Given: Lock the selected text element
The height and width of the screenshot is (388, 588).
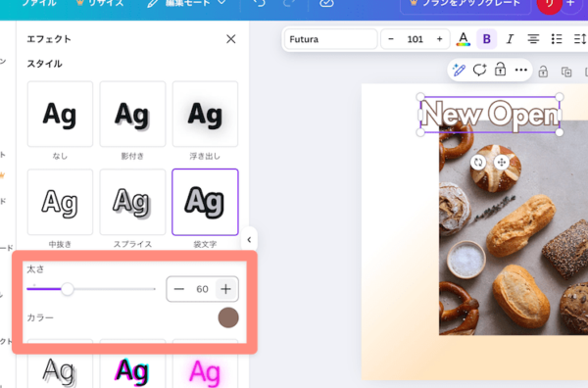Looking at the screenshot, I should (500, 70).
